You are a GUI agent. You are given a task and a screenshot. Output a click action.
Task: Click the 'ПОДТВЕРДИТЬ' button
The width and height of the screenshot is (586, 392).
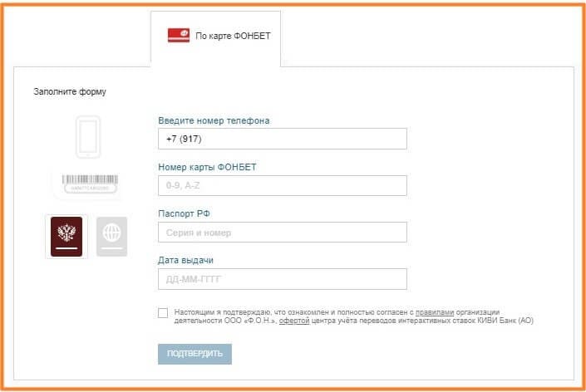point(195,354)
